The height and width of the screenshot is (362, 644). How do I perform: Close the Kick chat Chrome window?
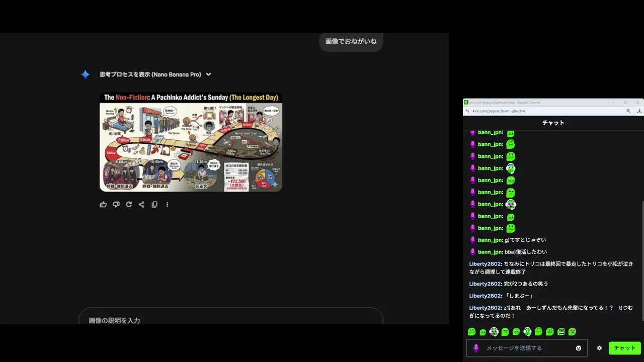[638, 103]
